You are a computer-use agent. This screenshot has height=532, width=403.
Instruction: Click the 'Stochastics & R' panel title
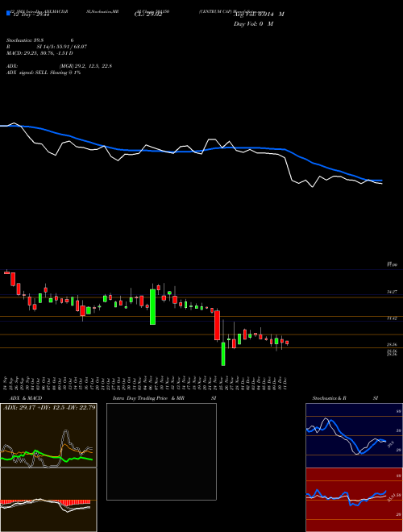point(330,398)
